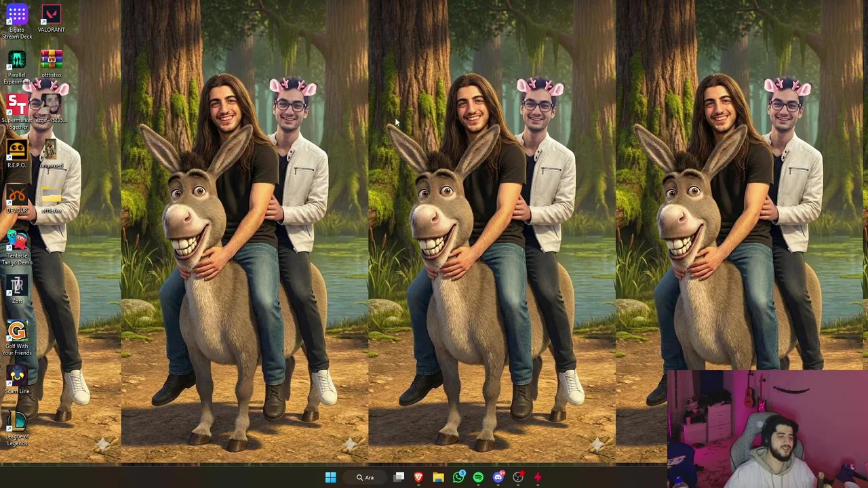Select the DEVOUR game shortcut
Screen dimensions: 868x488
coord(17,199)
